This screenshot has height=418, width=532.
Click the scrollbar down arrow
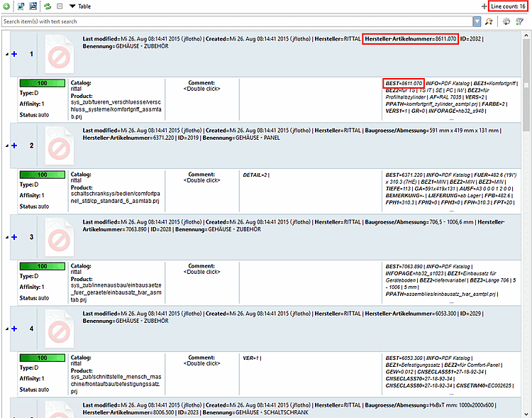[526, 414]
